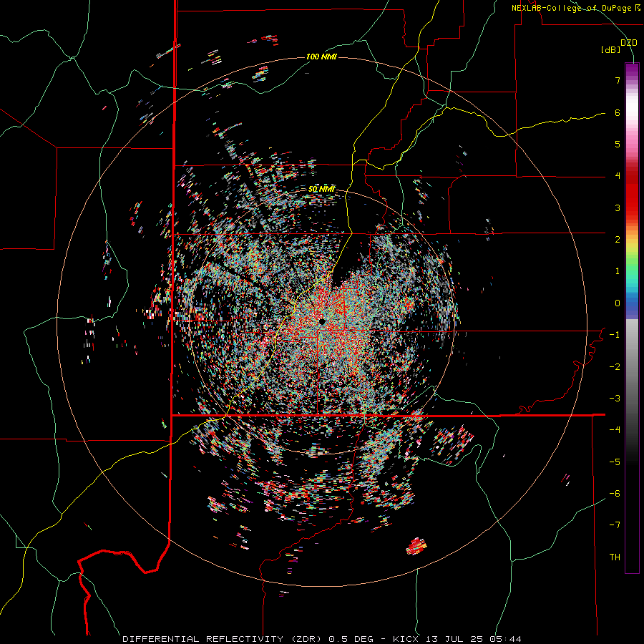The width and height of the screenshot is (644, 644).
Task: Click the KICX station identifier
Action: [x=406, y=639]
